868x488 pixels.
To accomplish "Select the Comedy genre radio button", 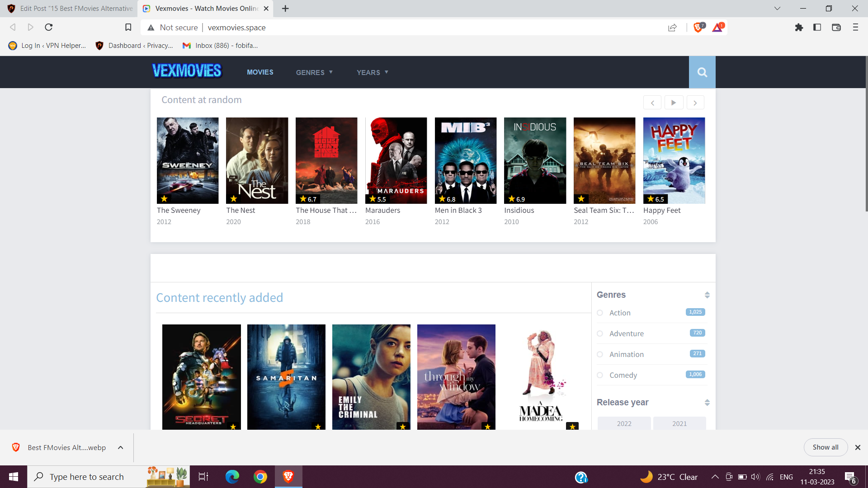I will click(x=600, y=375).
